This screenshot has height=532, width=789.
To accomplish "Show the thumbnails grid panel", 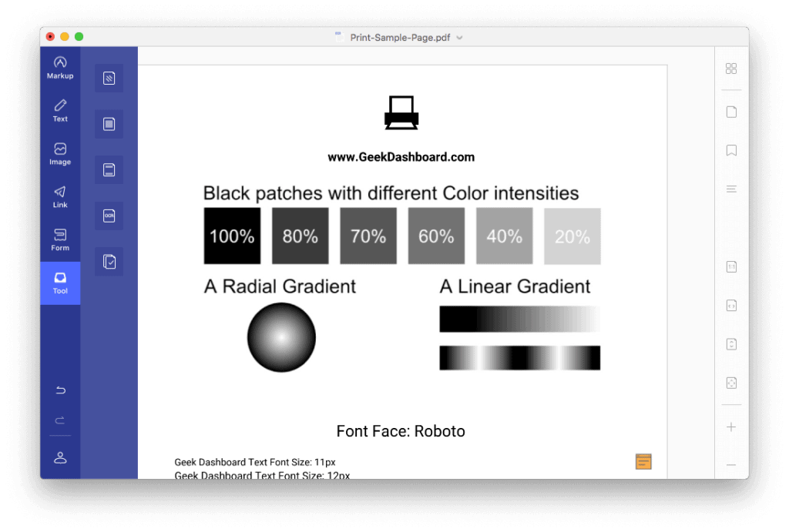I will coord(731,69).
